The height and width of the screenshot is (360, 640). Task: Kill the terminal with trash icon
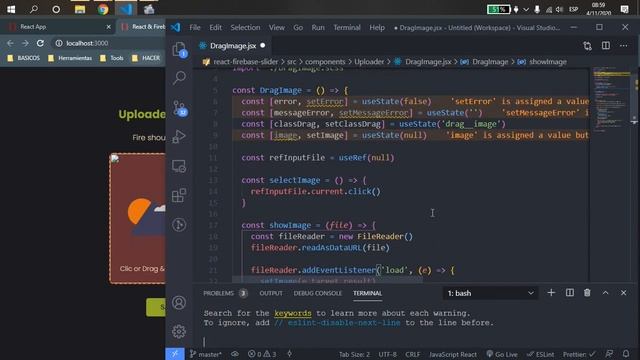[x=587, y=293]
